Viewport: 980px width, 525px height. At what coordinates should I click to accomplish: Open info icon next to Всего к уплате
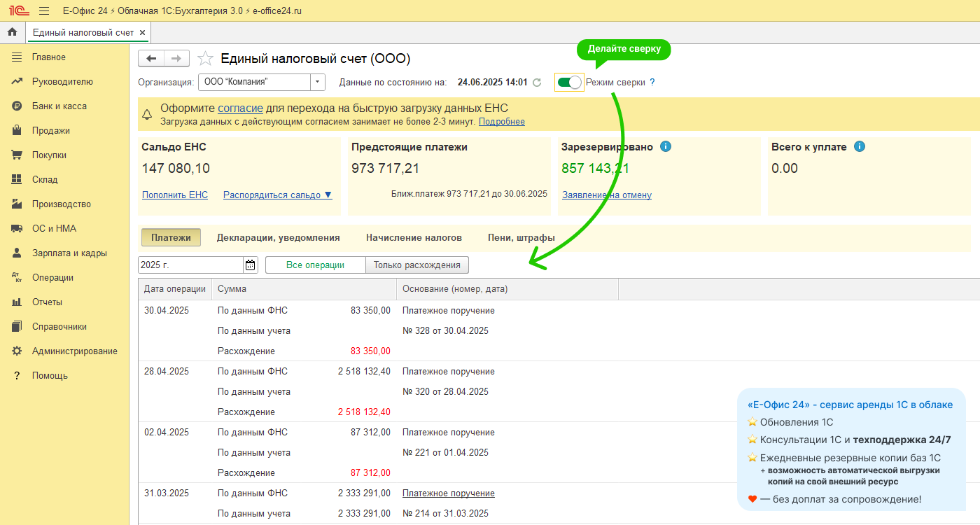coord(860,147)
